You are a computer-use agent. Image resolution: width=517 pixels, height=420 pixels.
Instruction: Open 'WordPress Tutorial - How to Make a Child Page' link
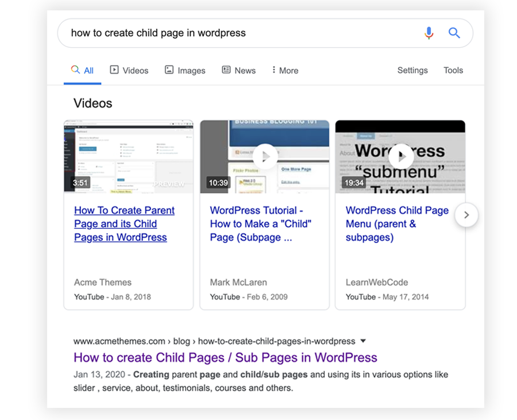pos(260,224)
